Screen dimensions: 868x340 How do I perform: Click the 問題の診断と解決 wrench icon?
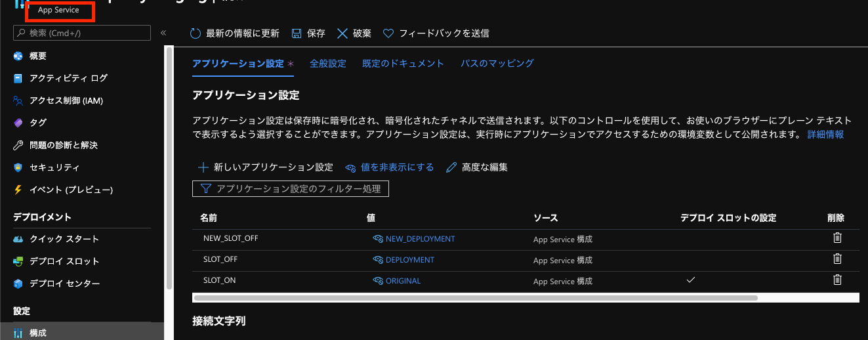tap(18, 145)
